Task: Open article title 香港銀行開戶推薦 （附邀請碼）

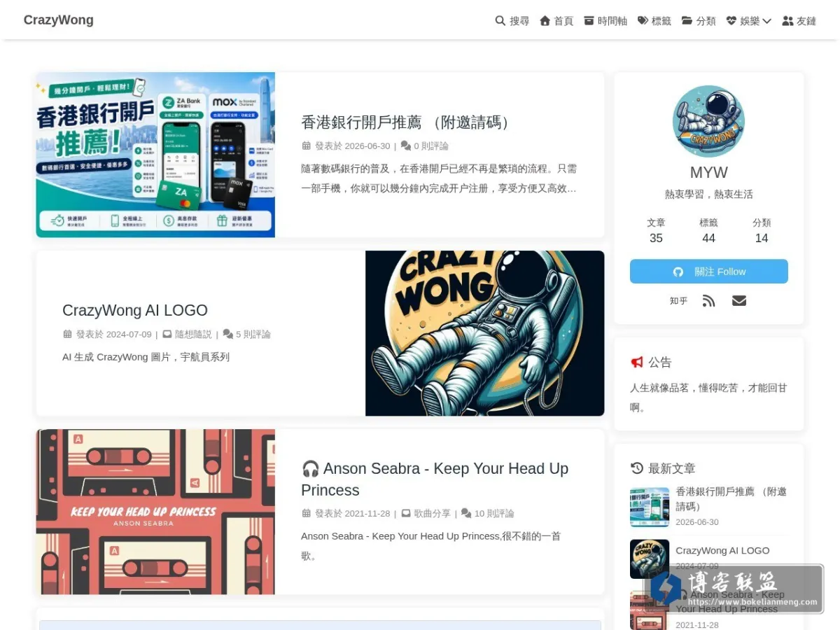Action: (409, 122)
